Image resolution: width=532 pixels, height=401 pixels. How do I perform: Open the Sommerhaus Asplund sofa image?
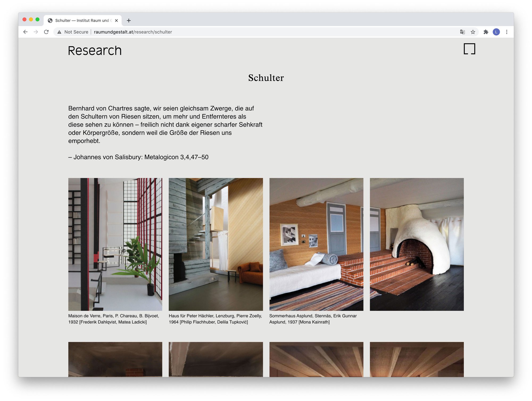pyautogui.click(x=316, y=244)
